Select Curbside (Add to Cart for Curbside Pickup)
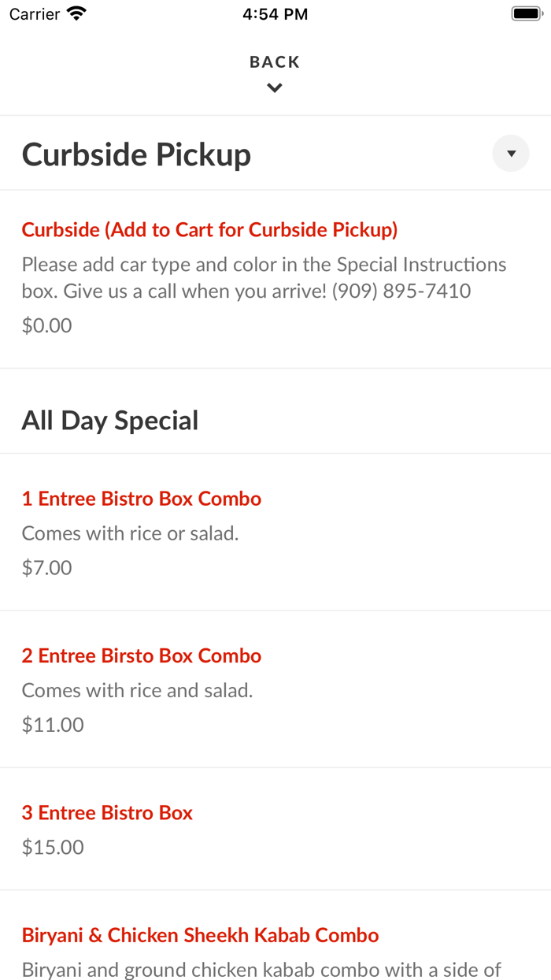Viewport: 551px width, 980px height. [209, 229]
